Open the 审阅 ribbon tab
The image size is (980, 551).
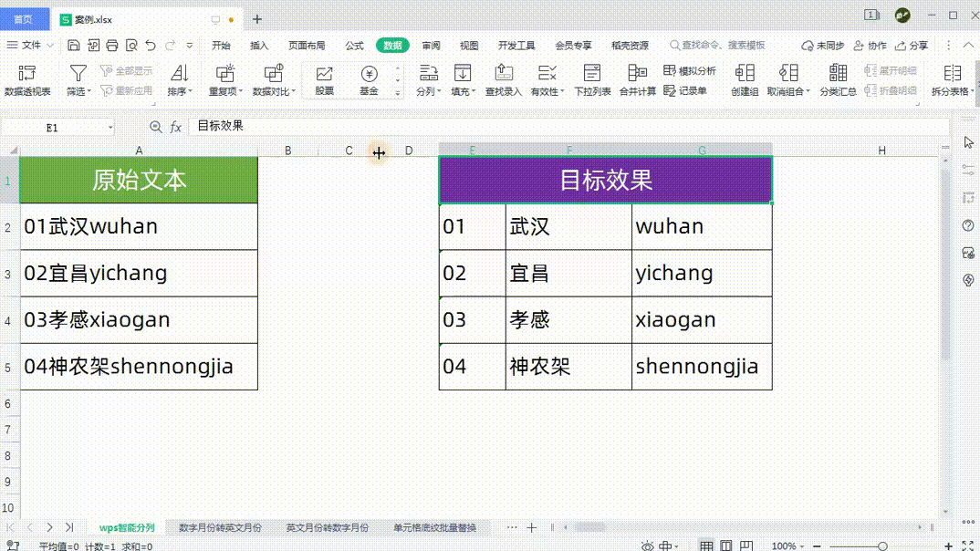(x=431, y=45)
